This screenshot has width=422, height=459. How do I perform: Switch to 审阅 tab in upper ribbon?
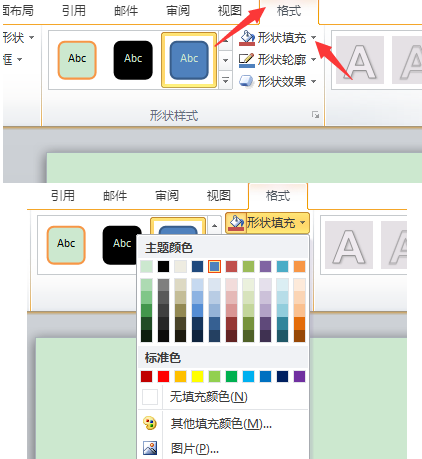point(178,11)
